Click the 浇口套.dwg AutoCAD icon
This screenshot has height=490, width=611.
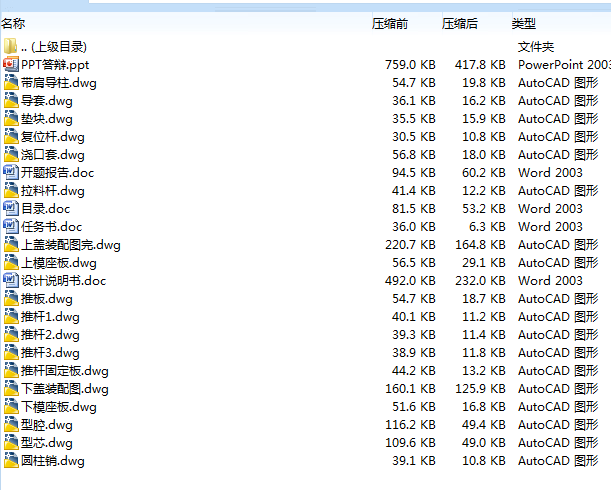[x=11, y=154]
